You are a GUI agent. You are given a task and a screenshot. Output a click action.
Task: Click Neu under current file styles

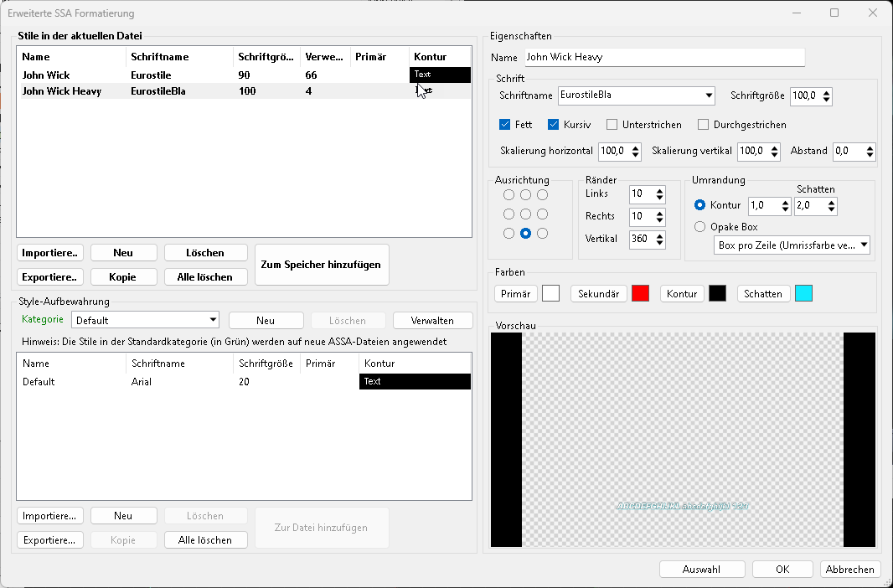point(123,253)
